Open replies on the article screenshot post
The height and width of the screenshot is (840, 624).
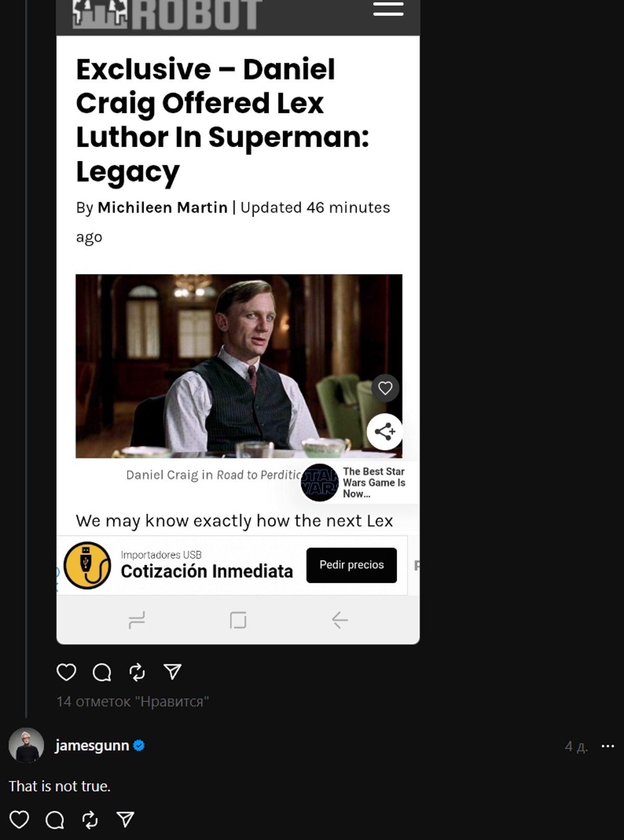click(102, 672)
